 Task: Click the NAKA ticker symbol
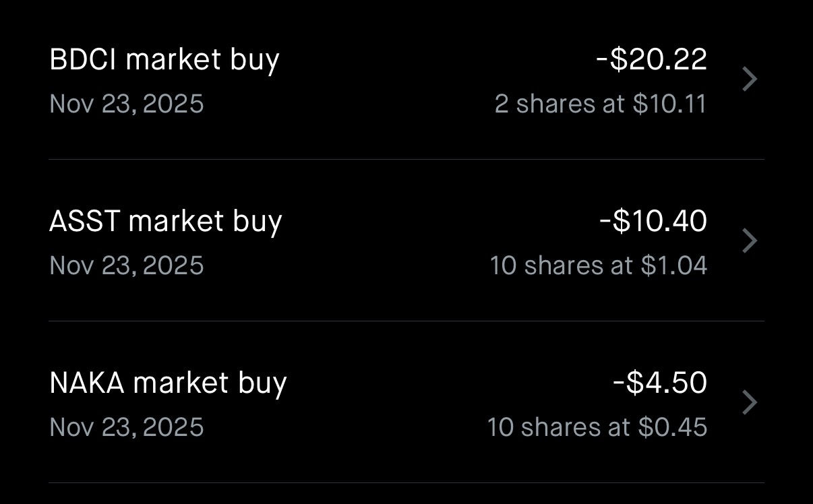[x=87, y=383]
